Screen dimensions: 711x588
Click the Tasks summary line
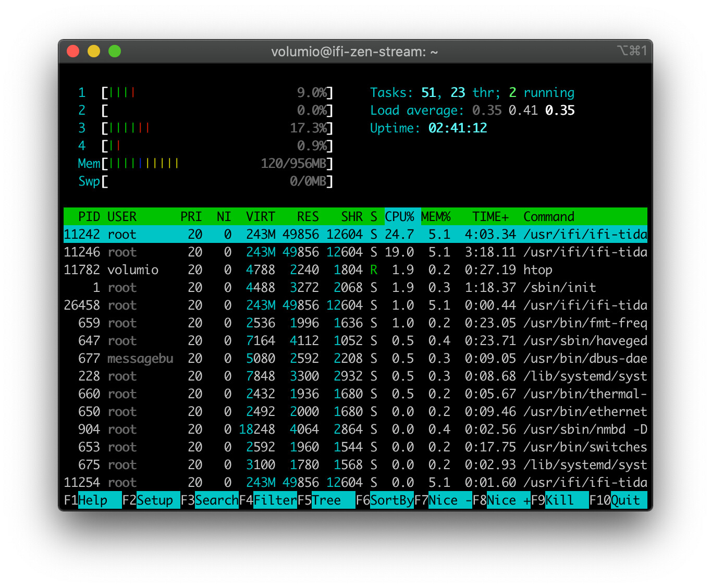(x=472, y=93)
